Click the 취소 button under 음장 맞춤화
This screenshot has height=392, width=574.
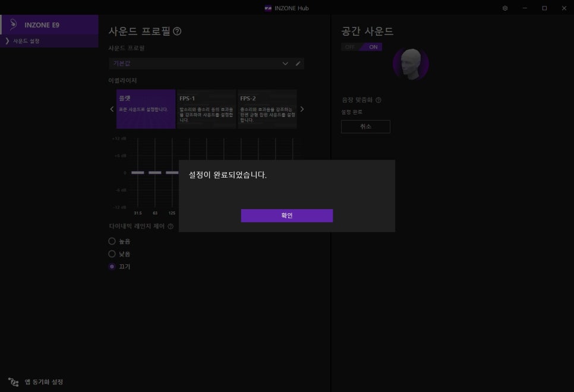point(365,127)
